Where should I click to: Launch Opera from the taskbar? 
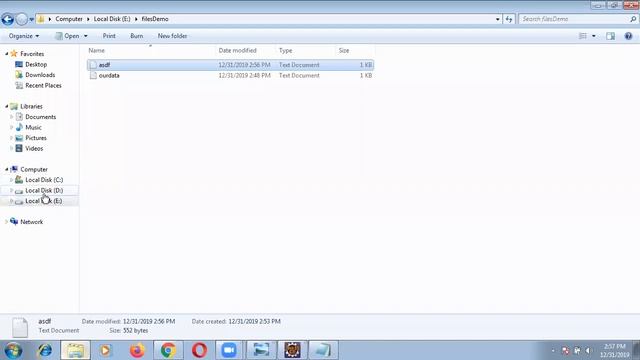[x=199, y=350]
